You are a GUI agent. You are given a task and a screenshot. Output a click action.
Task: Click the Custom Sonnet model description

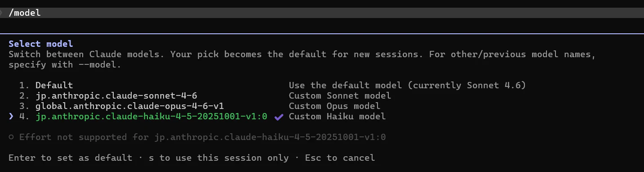coord(340,95)
